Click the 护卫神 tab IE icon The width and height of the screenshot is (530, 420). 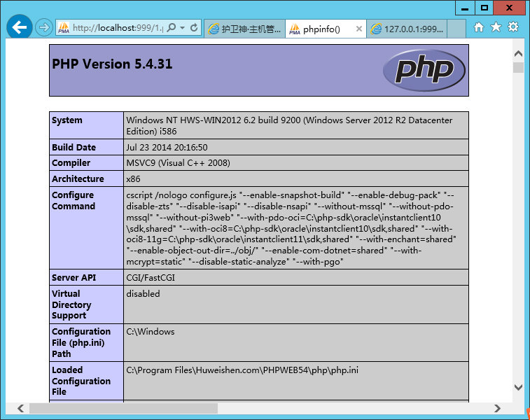click(x=214, y=29)
